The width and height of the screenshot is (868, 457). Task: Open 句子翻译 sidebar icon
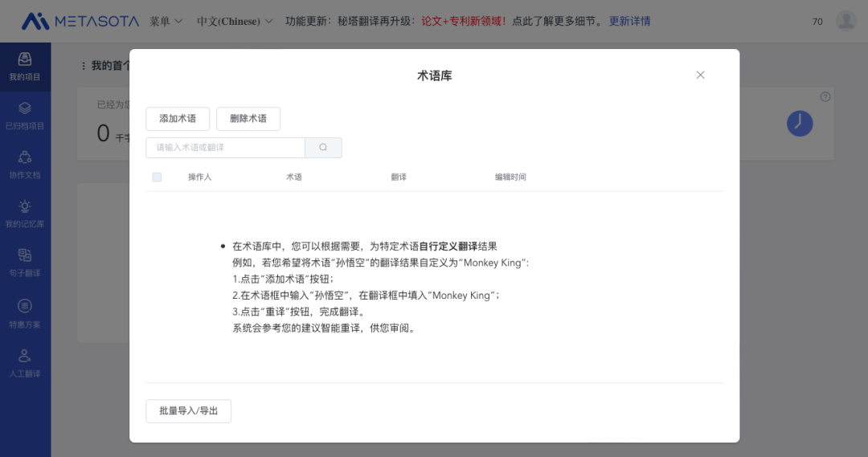tap(25, 263)
